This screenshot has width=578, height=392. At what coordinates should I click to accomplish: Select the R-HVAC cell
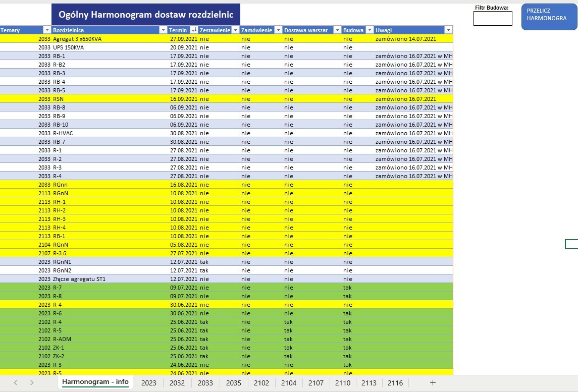tap(110, 133)
